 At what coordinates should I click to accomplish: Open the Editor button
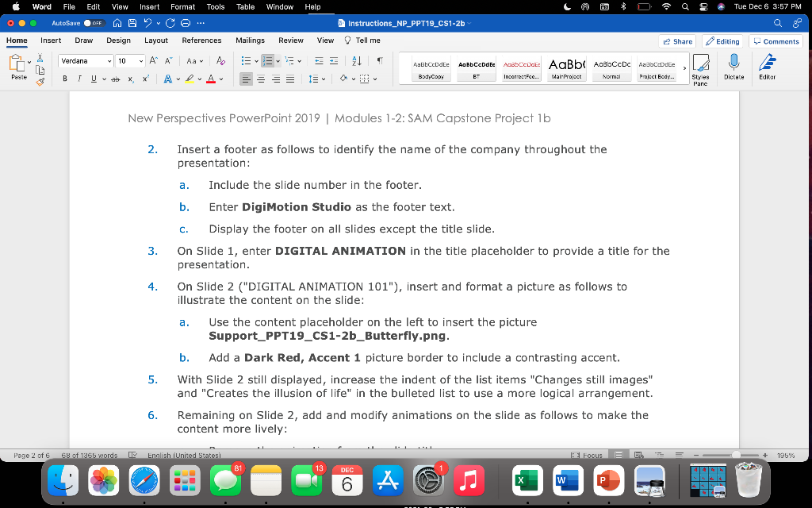pyautogui.click(x=767, y=67)
